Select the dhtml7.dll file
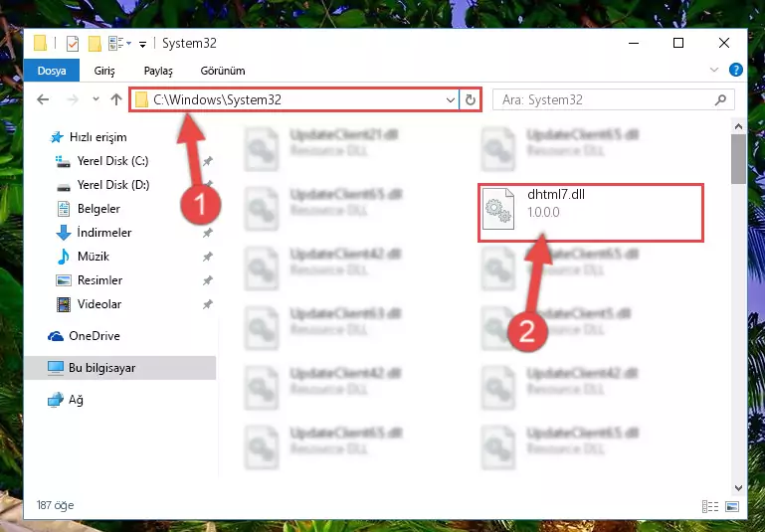Screen dimensions: 765x532 pyautogui.click(x=590, y=212)
